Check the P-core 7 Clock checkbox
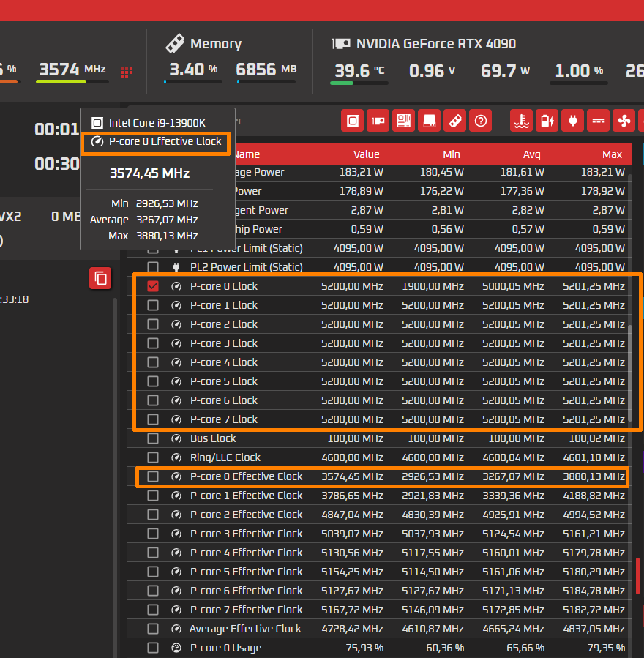The height and width of the screenshot is (658, 644). [153, 419]
